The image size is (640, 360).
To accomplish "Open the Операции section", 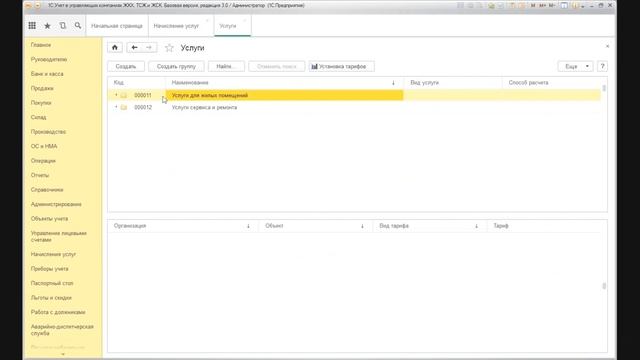I will (x=43, y=161).
